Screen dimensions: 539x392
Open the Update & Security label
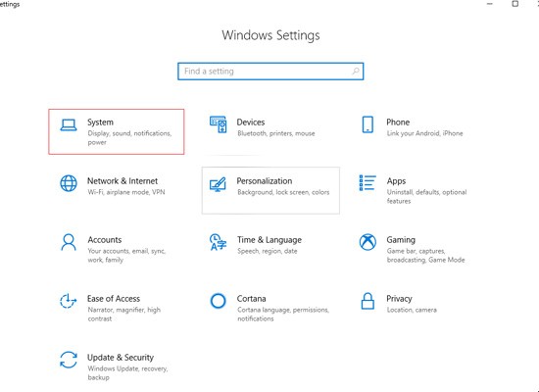click(x=121, y=358)
